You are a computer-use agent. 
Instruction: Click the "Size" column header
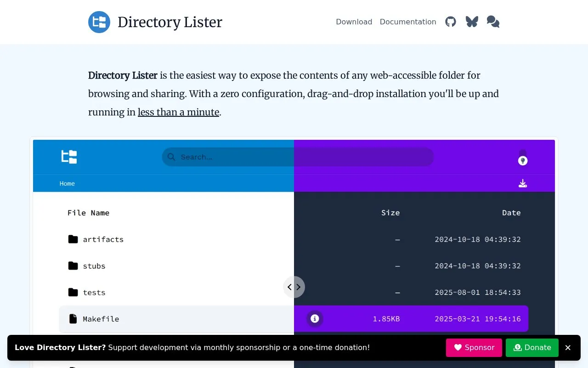pyautogui.click(x=390, y=213)
